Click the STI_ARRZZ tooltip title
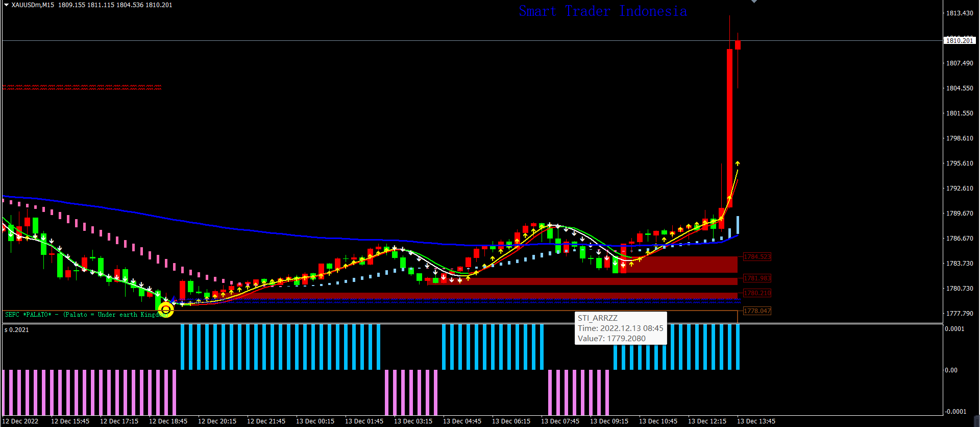 pyautogui.click(x=598, y=318)
